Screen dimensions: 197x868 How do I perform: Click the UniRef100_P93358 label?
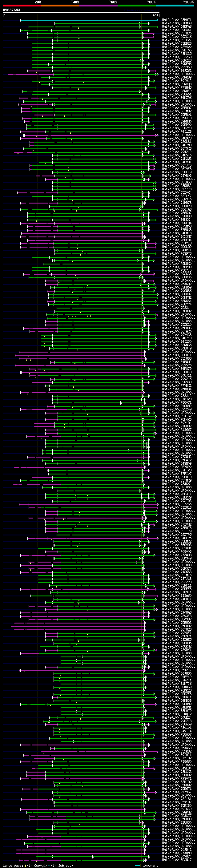(x=177, y=67)
